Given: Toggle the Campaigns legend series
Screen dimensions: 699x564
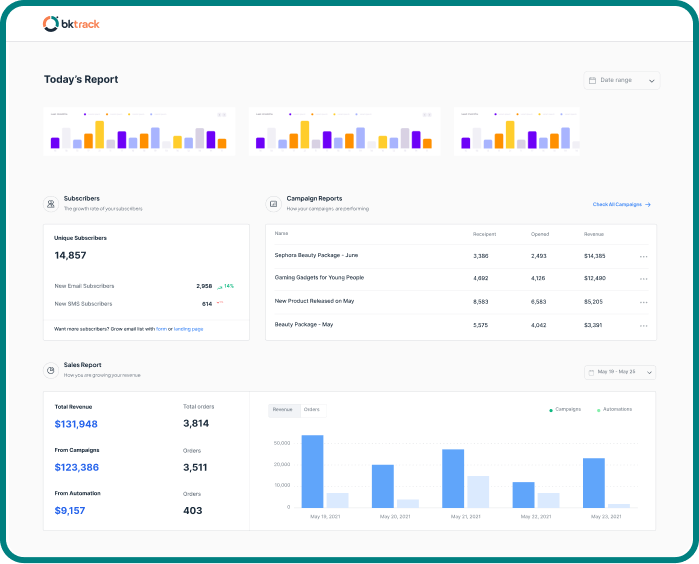Looking at the screenshot, I should [x=566, y=409].
